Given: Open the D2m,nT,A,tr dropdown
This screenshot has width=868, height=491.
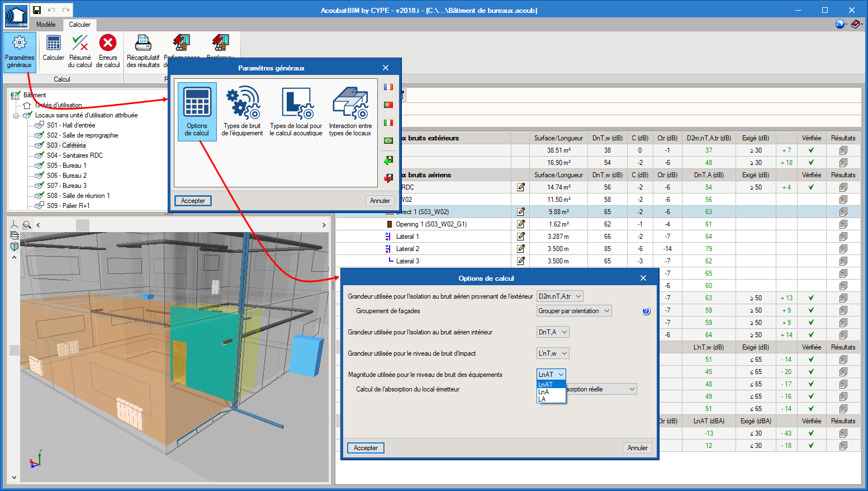Looking at the screenshot, I should [560, 296].
